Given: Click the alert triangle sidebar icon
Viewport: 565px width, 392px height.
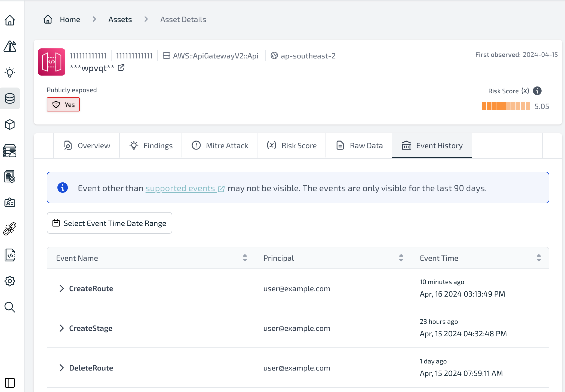Looking at the screenshot, I should (x=10, y=46).
